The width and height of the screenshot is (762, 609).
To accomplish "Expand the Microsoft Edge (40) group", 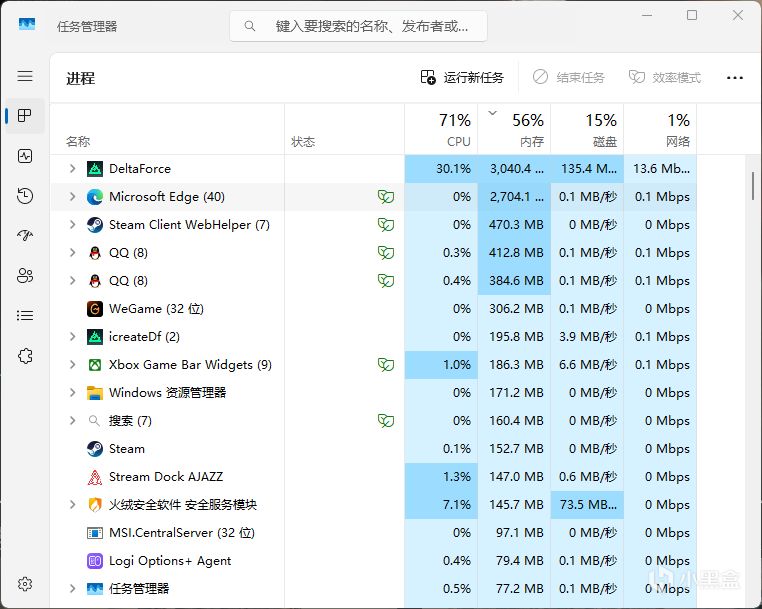I will coord(72,197).
